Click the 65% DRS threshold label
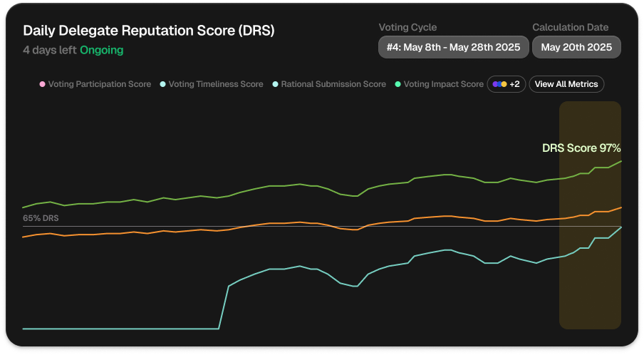644x355 pixels. pyautogui.click(x=41, y=218)
